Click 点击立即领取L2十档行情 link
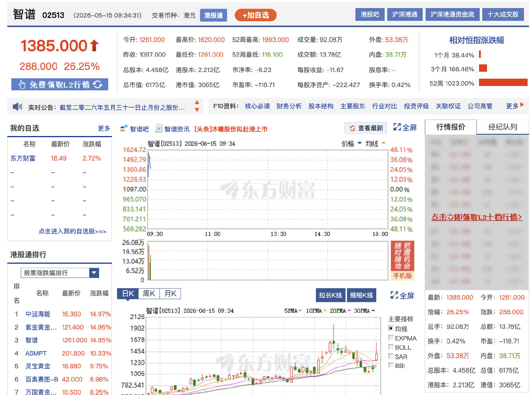Image resolution: width=532 pixels, height=395 pixels. click(x=477, y=217)
